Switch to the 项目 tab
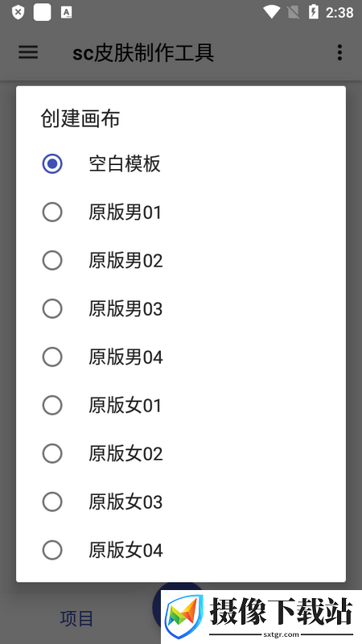Image resolution: width=362 pixels, height=644 pixels. [76, 618]
